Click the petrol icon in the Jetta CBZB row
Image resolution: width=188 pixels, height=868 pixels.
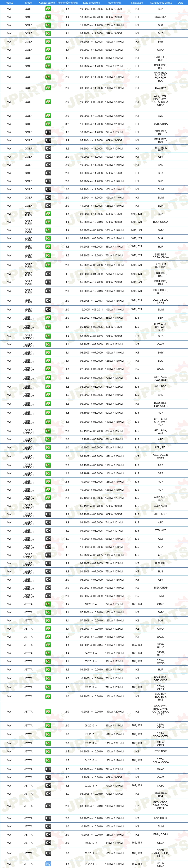(48, 604)
